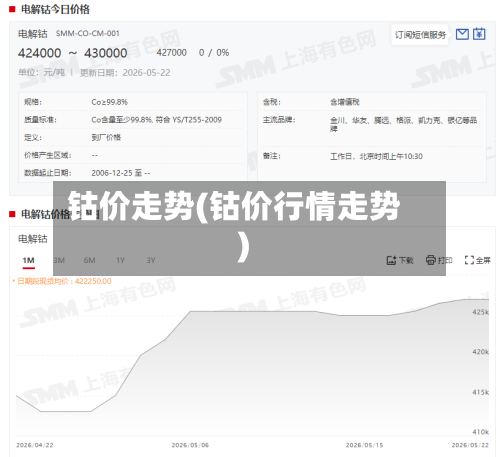Click the product code SMM-CO-CM-001
The image size is (500, 457).
tap(88, 34)
